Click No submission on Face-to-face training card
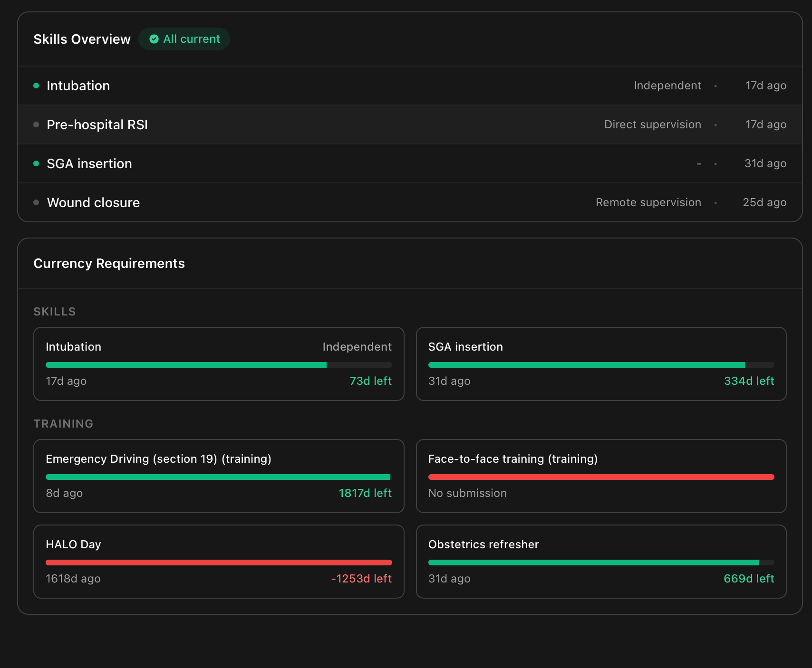 (467, 493)
